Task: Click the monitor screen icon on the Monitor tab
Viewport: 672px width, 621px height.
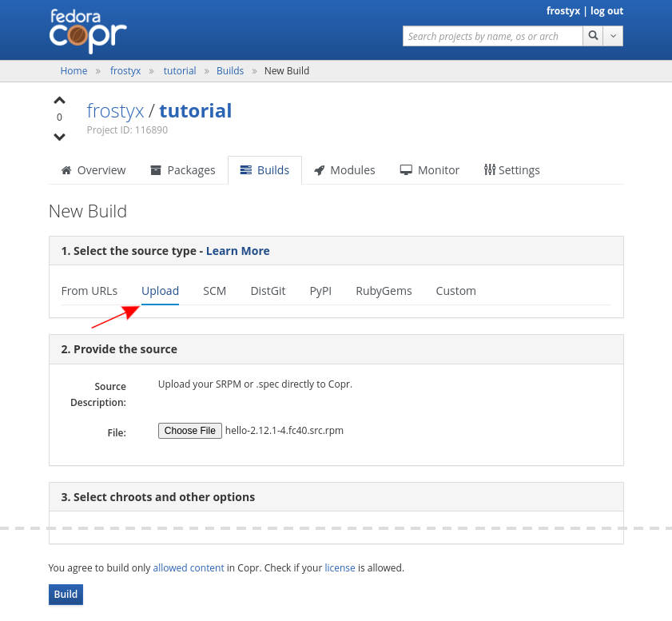Action: [406, 169]
